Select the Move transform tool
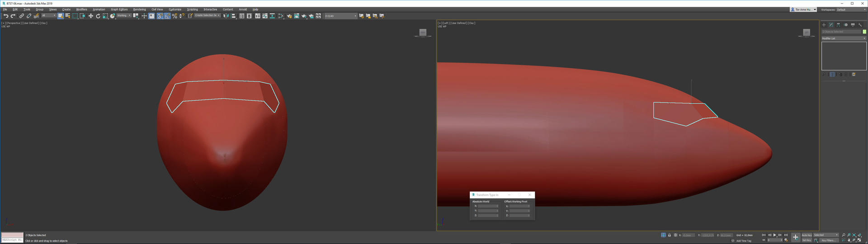Image resolution: width=868 pixels, height=244 pixels. 90,16
